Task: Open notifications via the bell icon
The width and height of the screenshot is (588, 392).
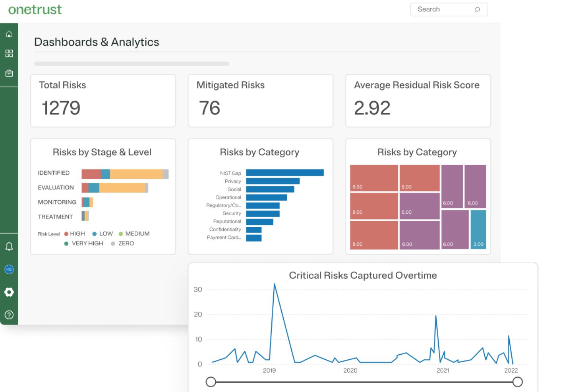Action: click(x=9, y=246)
